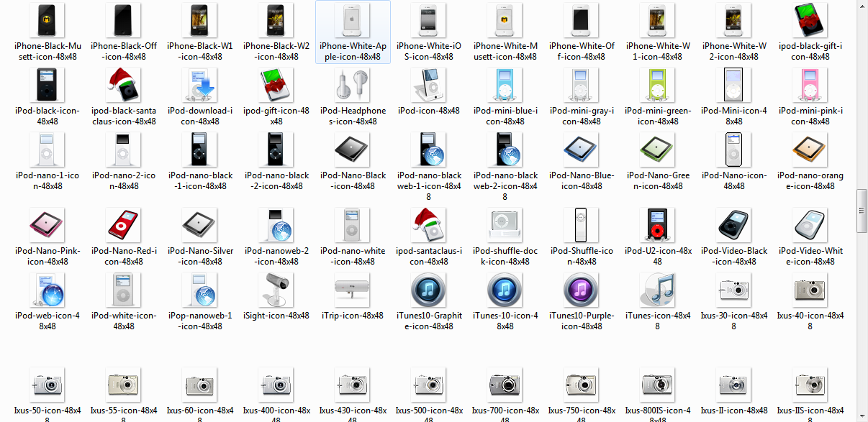Click the iPhone-White-W1 file name label
Viewport: 868px width, 422px height.
click(x=658, y=51)
